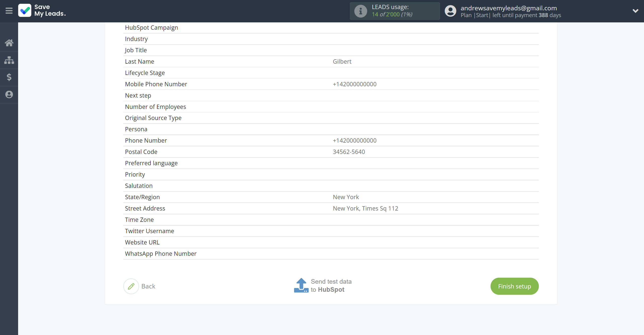Select the Number of Employees row
The height and width of the screenshot is (335, 644).
click(x=331, y=107)
